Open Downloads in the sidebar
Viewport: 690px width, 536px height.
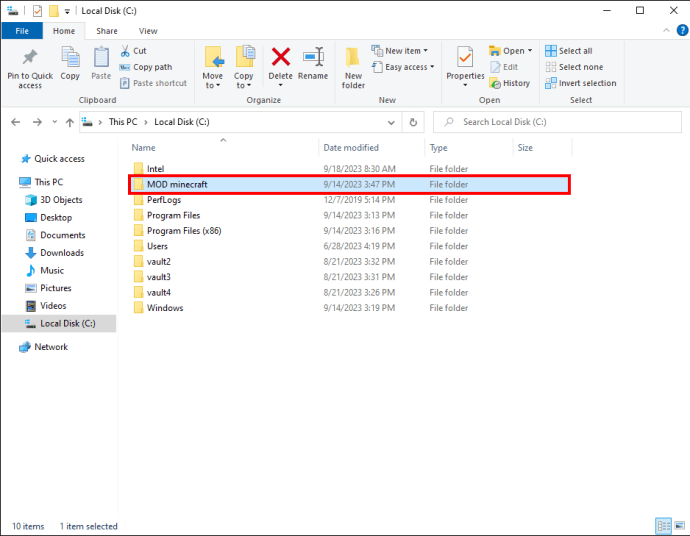coord(55,253)
